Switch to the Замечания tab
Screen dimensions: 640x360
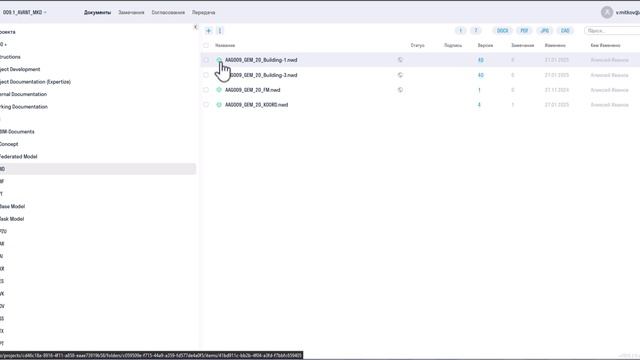click(x=131, y=13)
